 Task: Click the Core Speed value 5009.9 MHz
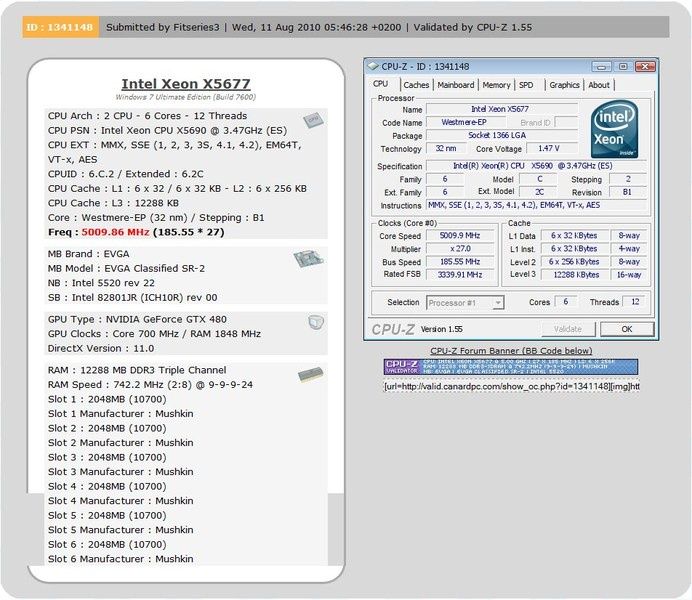(x=460, y=236)
